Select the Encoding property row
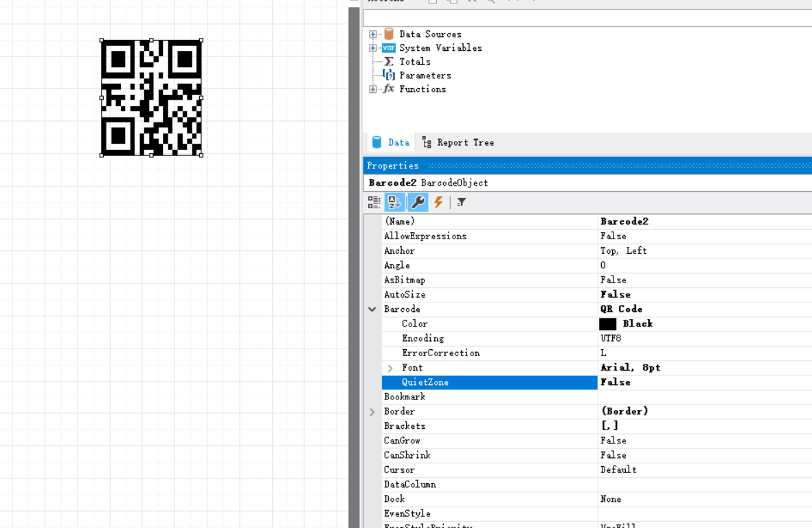The width and height of the screenshot is (812, 528). pyautogui.click(x=489, y=338)
